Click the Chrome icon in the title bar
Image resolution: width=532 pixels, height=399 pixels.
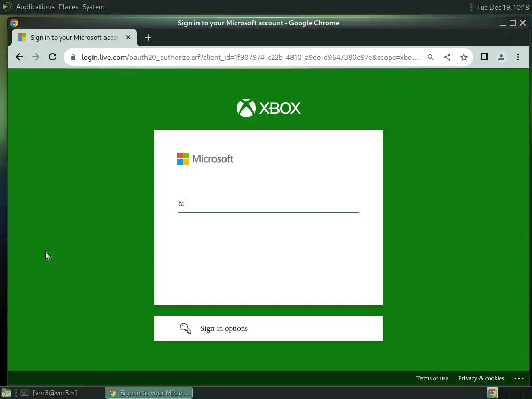(x=14, y=23)
